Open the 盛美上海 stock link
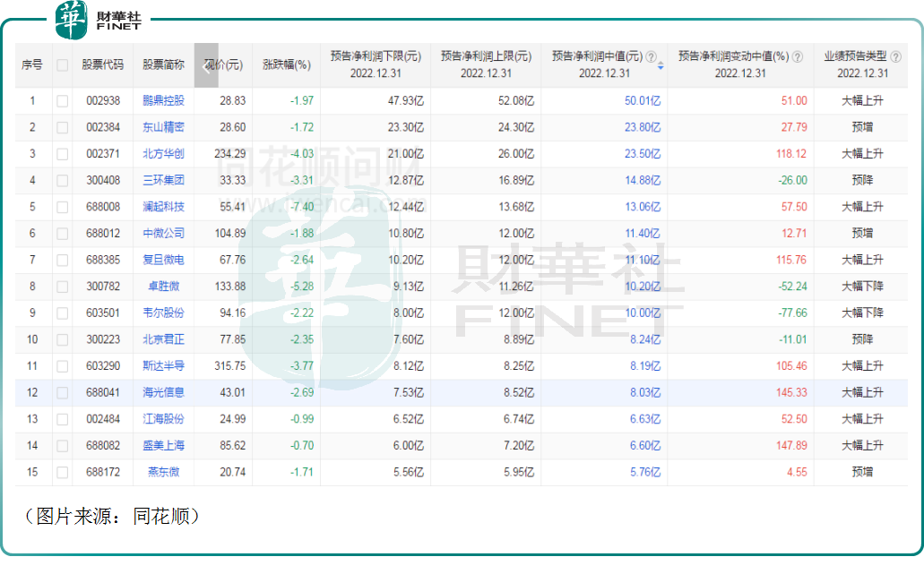Viewport: 924px width, 574px height. pyautogui.click(x=163, y=445)
